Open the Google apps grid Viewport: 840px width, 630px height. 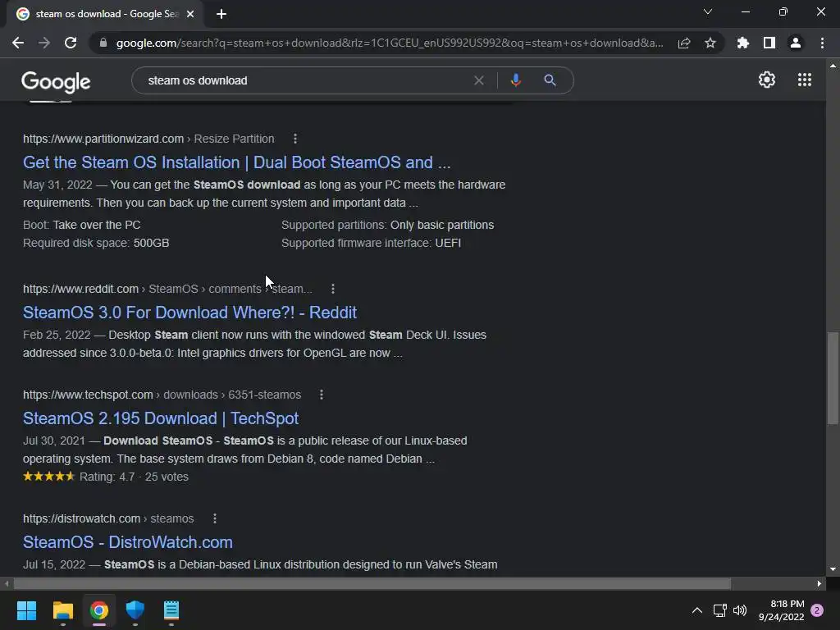805,80
